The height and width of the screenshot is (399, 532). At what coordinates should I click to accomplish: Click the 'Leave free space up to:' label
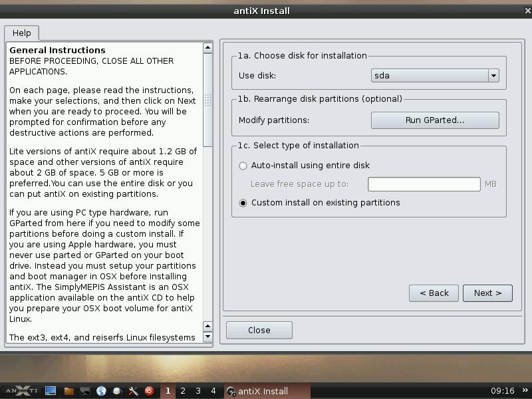[x=299, y=184]
